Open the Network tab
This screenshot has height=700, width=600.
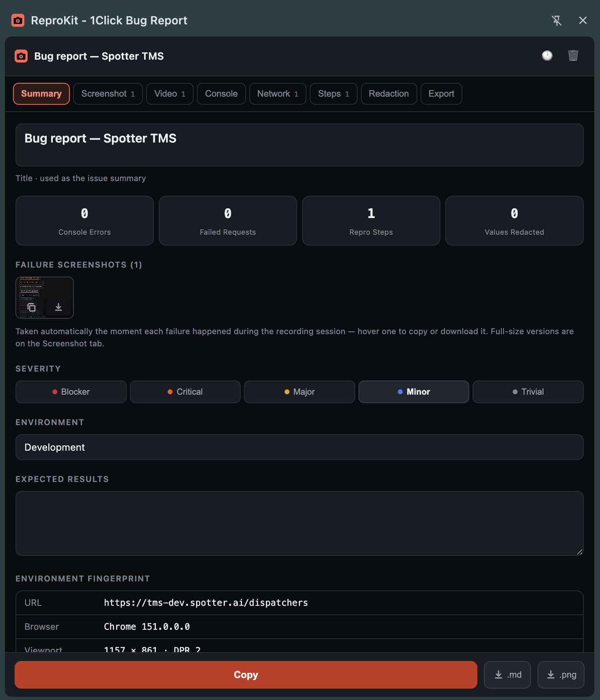278,94
